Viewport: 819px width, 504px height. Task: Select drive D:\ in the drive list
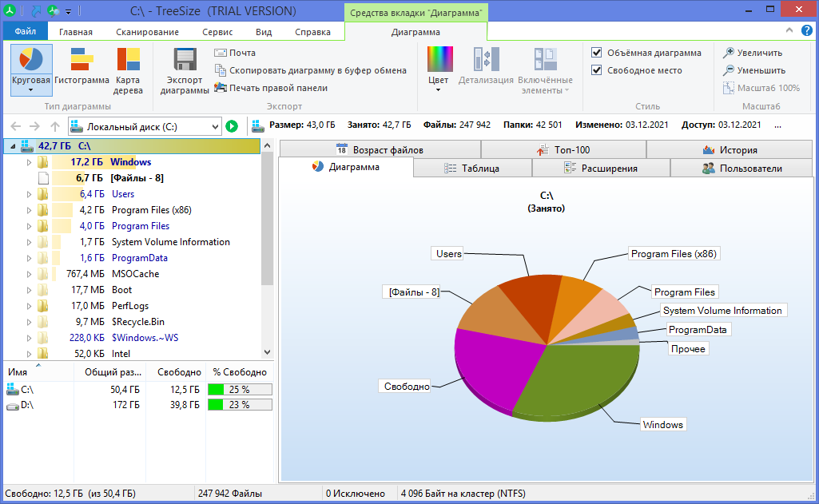(27, 406)
